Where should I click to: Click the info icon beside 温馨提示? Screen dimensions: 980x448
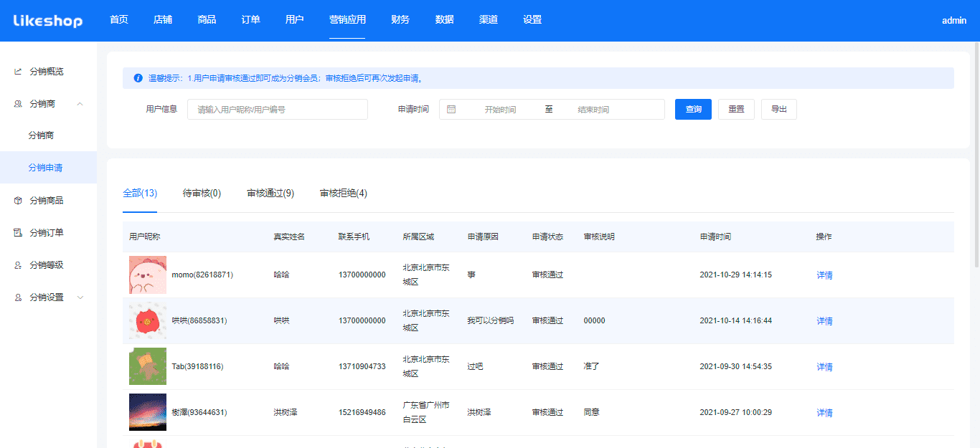tap(138, 78)
